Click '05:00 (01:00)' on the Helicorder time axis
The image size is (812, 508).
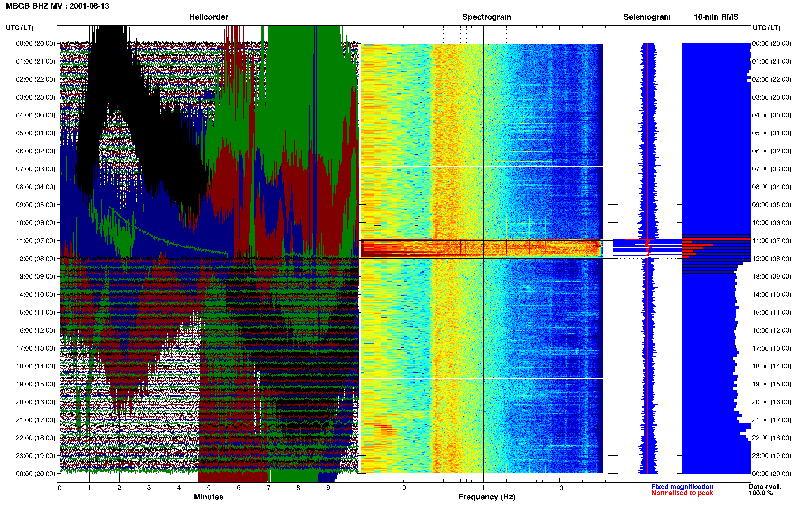coord(36,133)
